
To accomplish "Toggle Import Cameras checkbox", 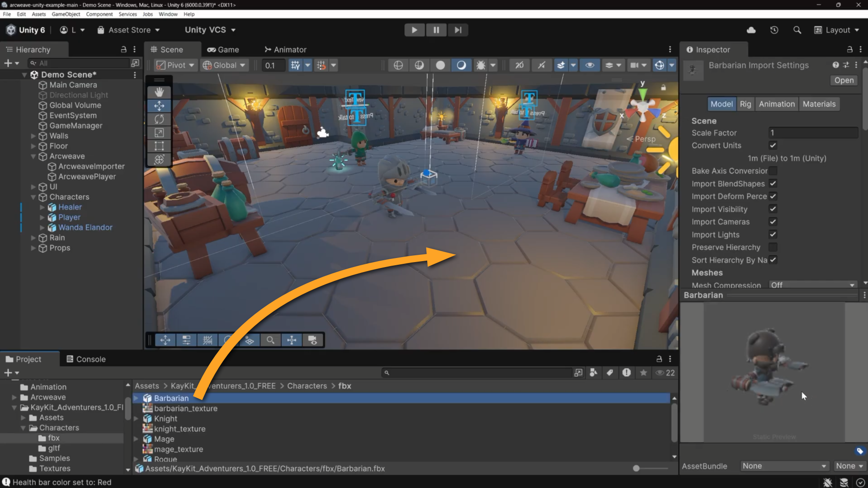I will click(773, 221).
